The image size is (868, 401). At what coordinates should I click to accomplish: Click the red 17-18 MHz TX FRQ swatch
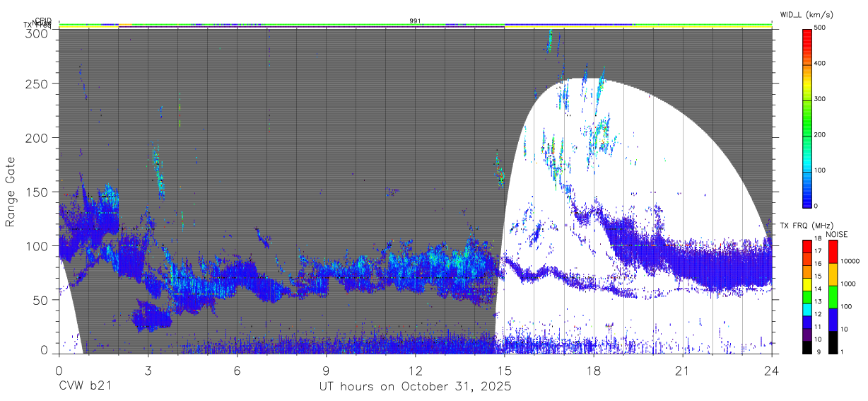point(807,246)
